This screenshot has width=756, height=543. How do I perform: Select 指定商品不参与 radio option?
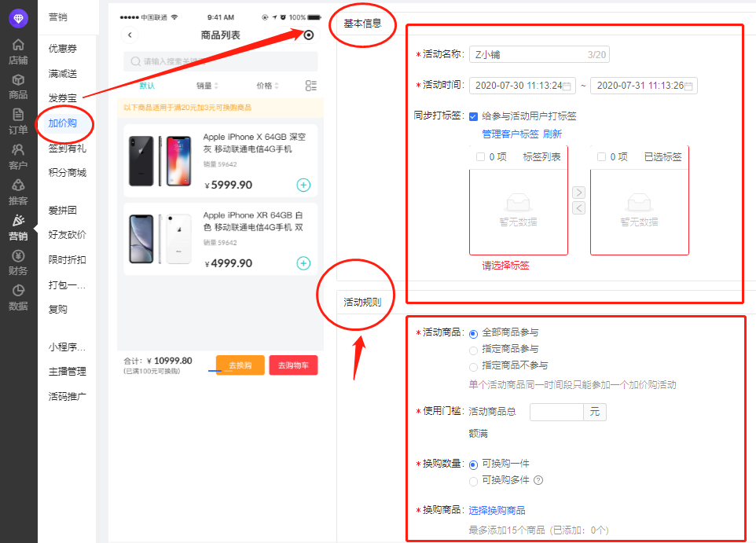[473, 367]
